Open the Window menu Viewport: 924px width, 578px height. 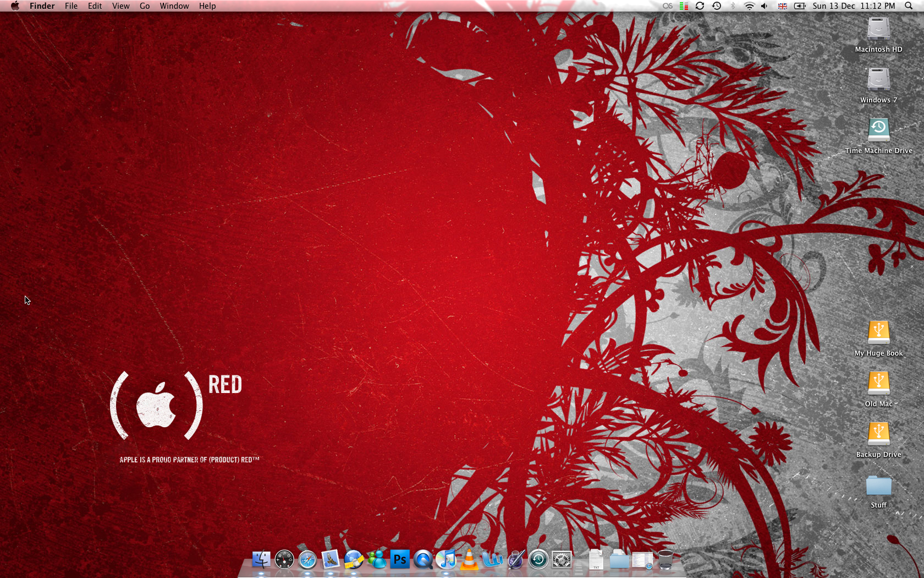point(174,6)
